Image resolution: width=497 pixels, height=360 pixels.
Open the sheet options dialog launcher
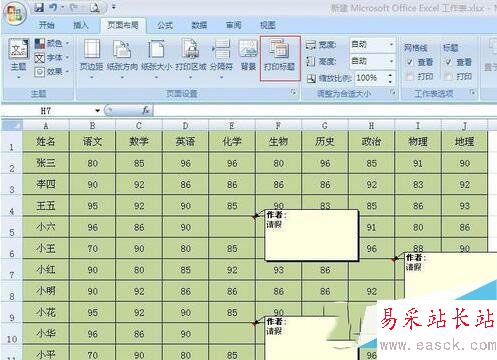473,92
